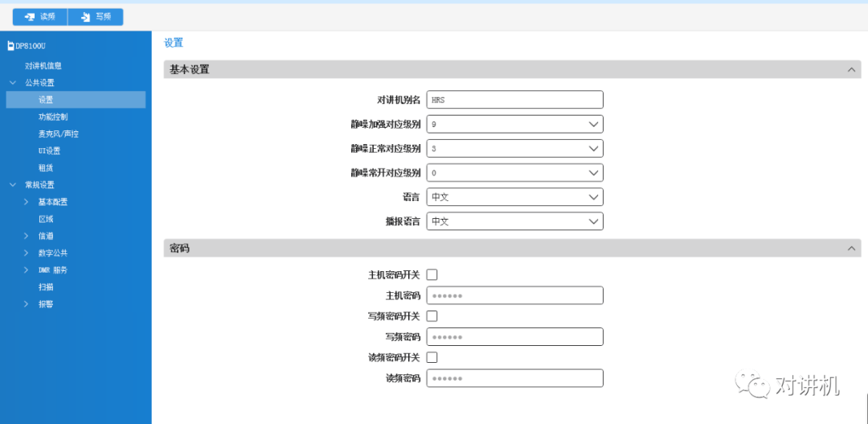
Task: Click the 读频 read-frequency toolbar button
Action: [40, 17]
